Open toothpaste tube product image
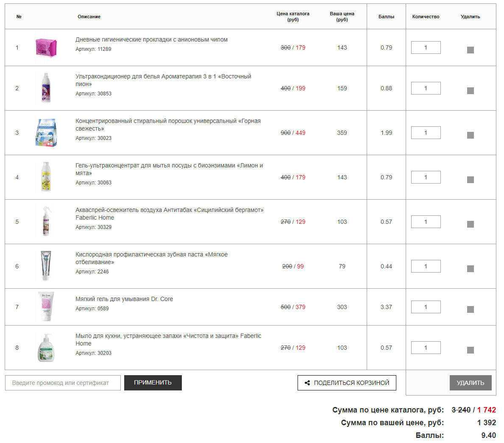504x443 pixels. pyautogui.click(x=46, y=266)
